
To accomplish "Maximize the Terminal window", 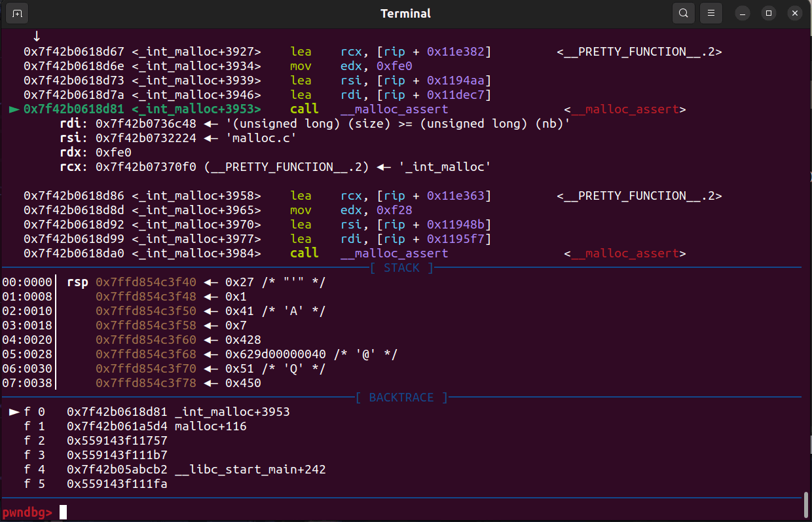I will (769, 13).
